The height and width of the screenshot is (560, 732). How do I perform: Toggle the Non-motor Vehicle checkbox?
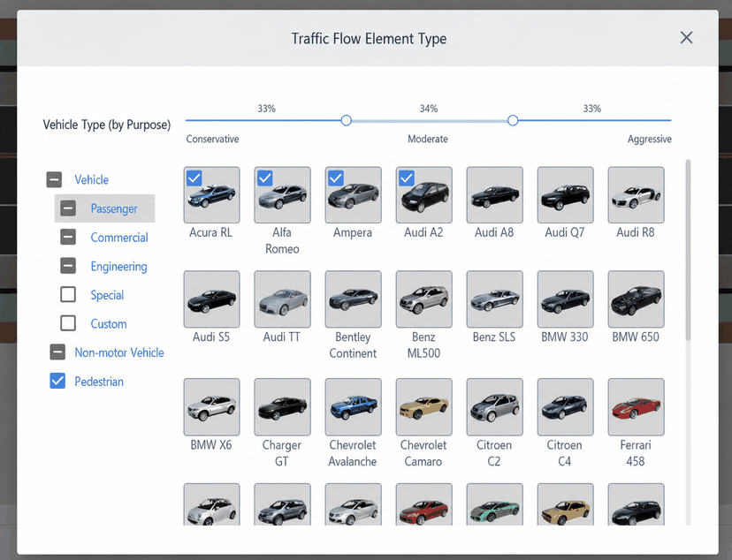(57, 352)
